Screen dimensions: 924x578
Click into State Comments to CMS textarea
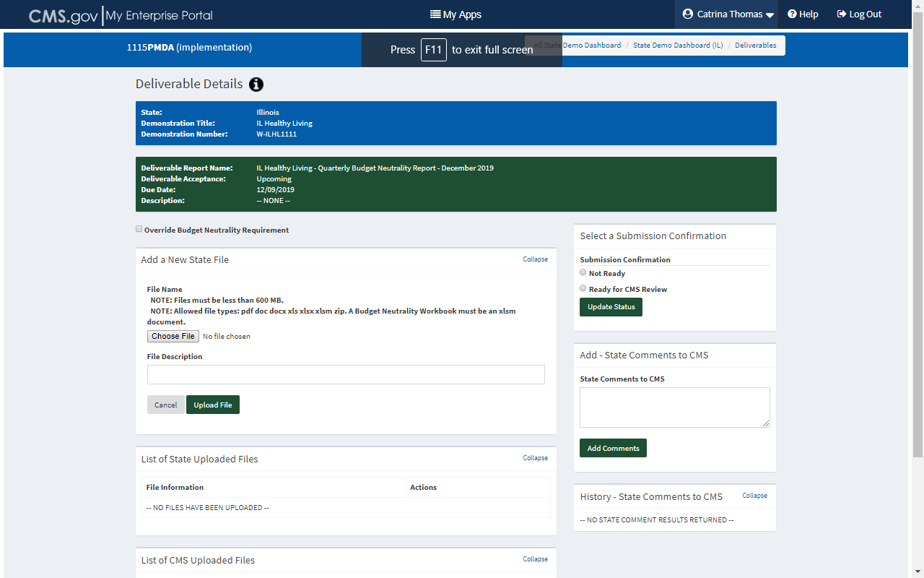point(675,407)
